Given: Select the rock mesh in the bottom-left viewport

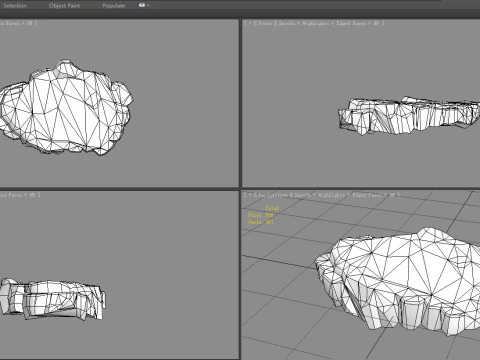Looking at the screenshot, I should click(x=53, y=300).
